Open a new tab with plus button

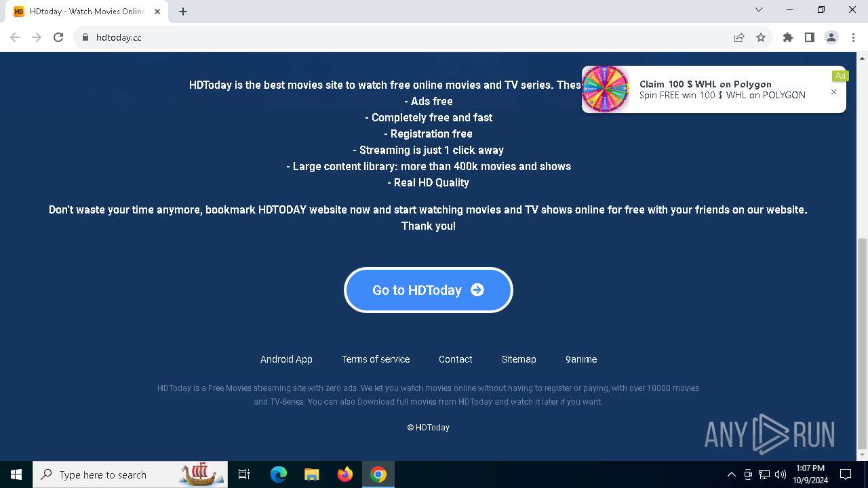pyautogui.click(x=183, y=12)
